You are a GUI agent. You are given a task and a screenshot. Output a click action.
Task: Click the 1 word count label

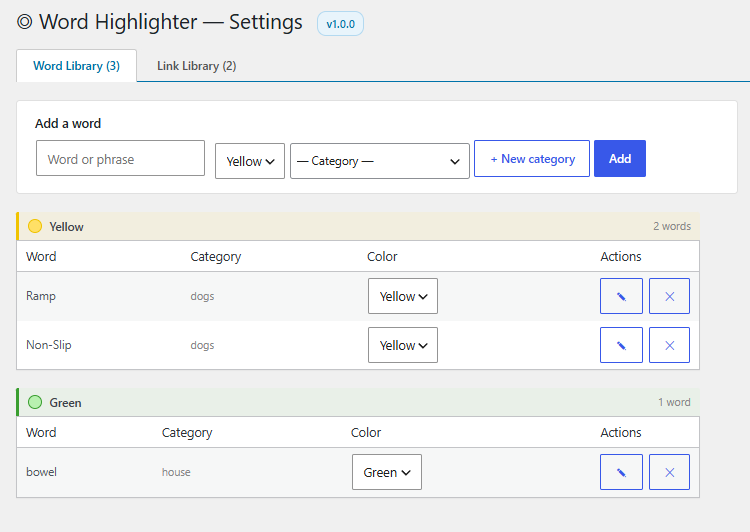(x=674, y=402)
